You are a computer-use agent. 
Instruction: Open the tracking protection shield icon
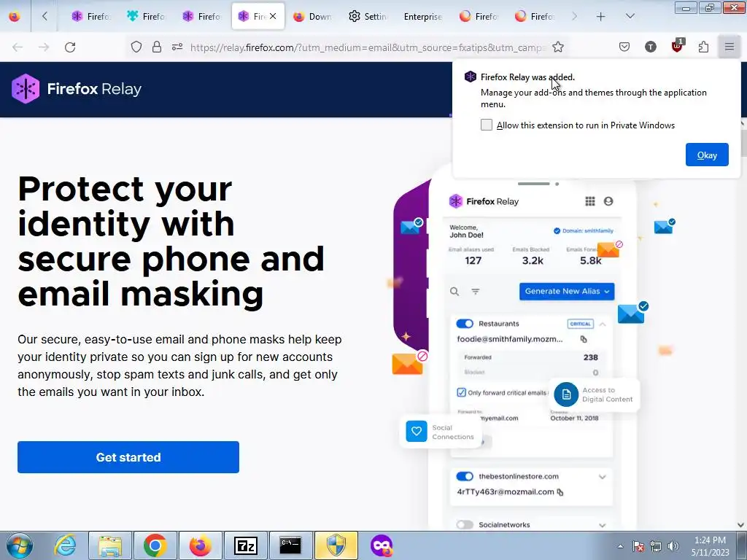(x=136, y=47)
